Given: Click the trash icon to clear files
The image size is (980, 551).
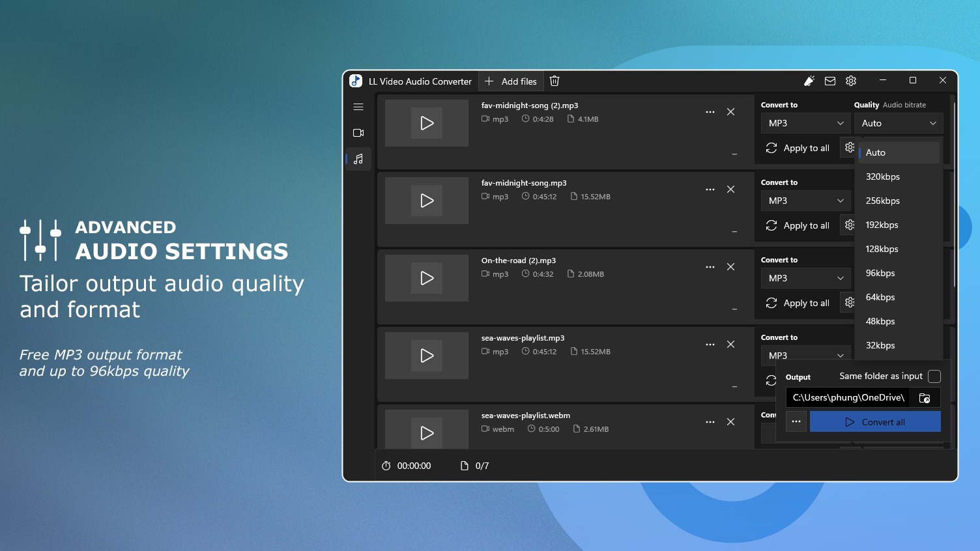Looking at the screenshot, I should point(555,81).
